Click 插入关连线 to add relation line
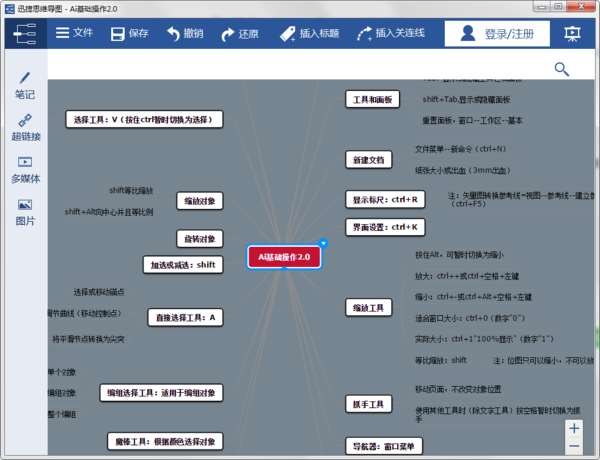The image size is (600, 460). pyautogui.click(x=391, y=34)
